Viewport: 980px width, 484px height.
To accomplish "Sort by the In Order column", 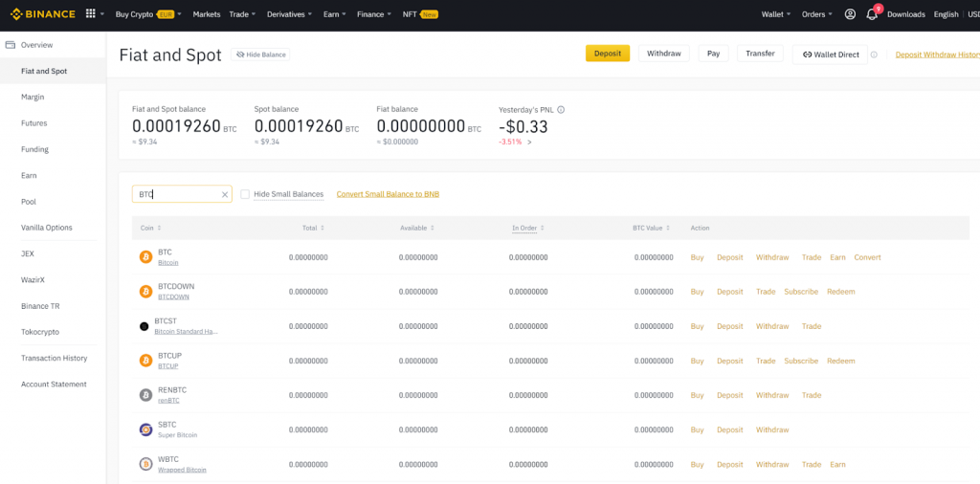I will pyautogui.click(x=528, y=228).
